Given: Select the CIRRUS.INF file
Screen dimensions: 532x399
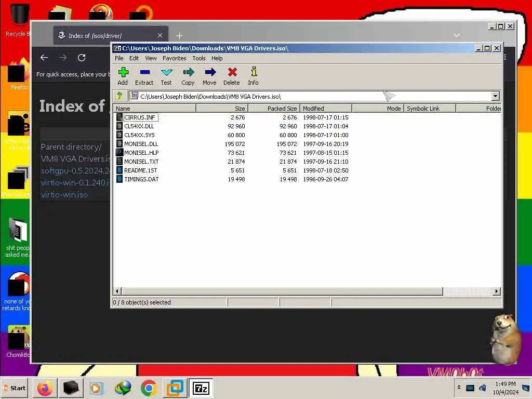Looking at the screenshot, I should 139,117.
